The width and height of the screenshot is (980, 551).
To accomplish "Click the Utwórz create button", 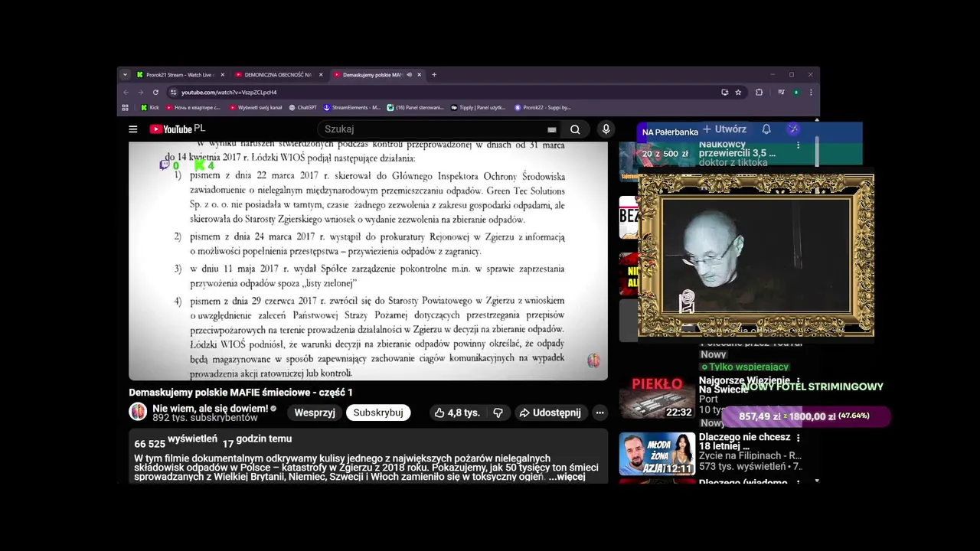I will [724, 129].
